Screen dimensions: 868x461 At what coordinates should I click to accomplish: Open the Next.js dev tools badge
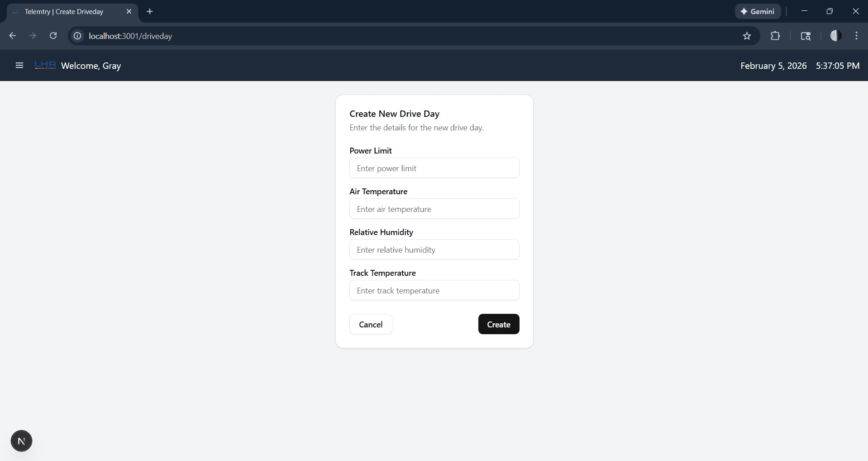[21, 441]
